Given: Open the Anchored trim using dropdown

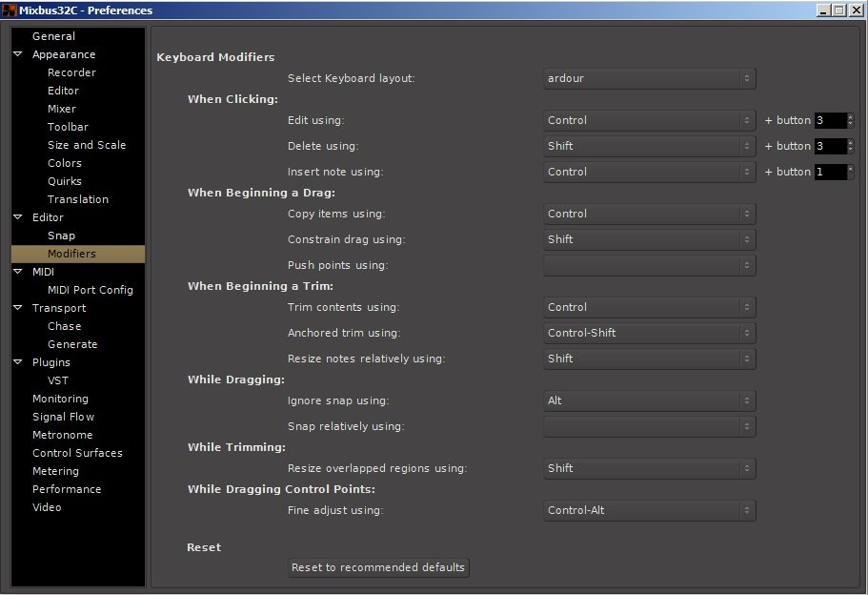Looking at the screenshot, I should click(650, 333).
